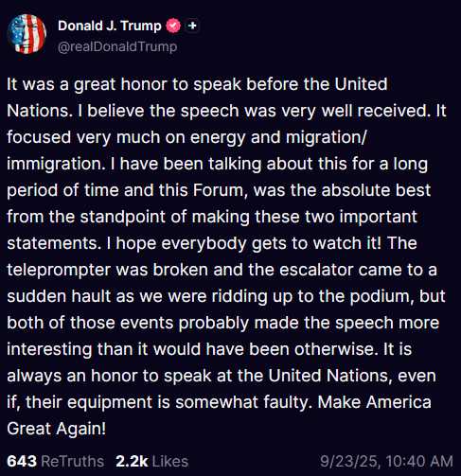Click the 10:40 AM time text
461x476 pixels.
(419, 461)
